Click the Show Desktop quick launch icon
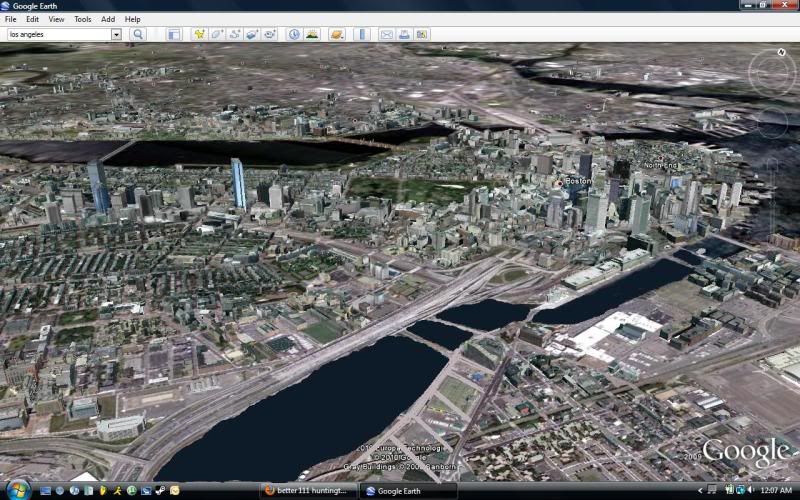The height and width of the screenshot is (500, 800). click(x=45, y=490)
